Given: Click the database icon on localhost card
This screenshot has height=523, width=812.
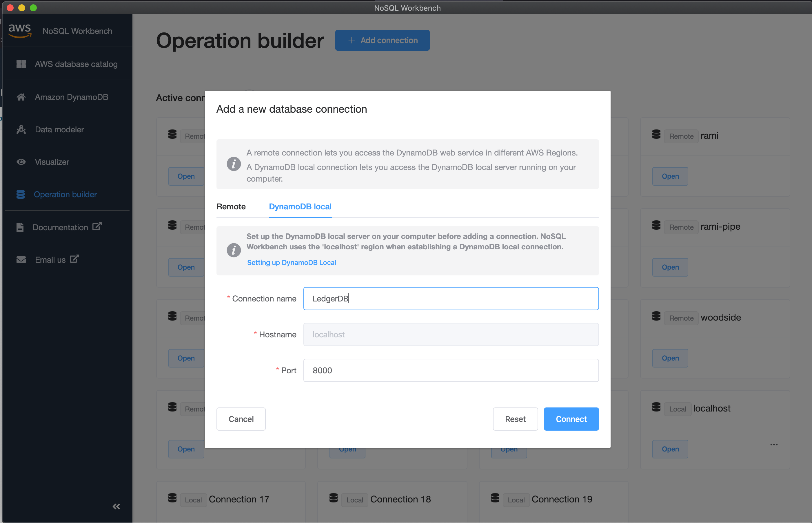Looking at the screenshot, I should tap(656, 407).
